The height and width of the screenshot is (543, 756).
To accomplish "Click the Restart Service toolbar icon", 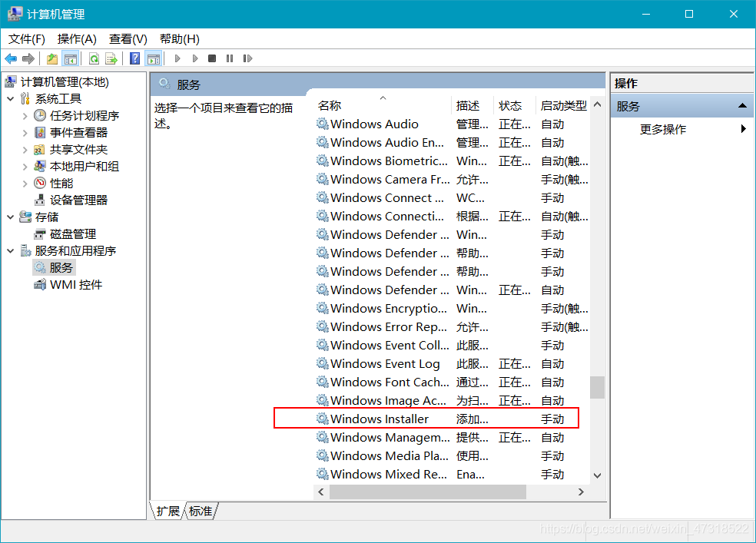I will (247, 58).
